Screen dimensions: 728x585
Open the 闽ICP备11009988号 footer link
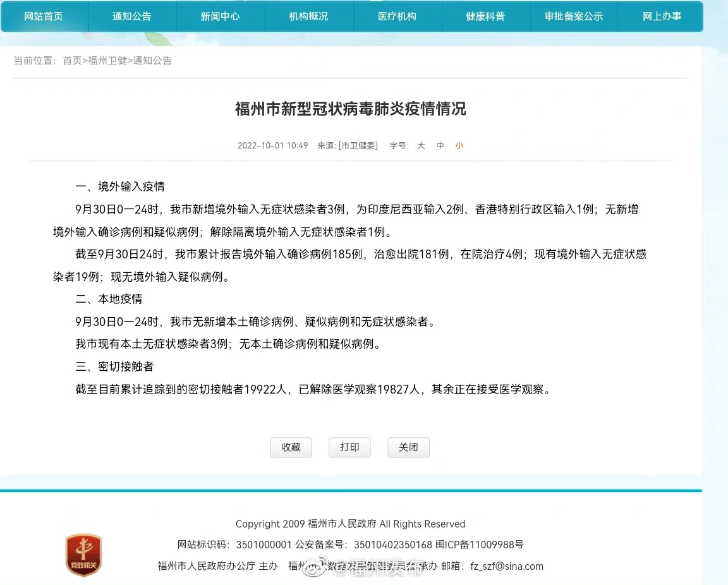click(x=480, y=545)
